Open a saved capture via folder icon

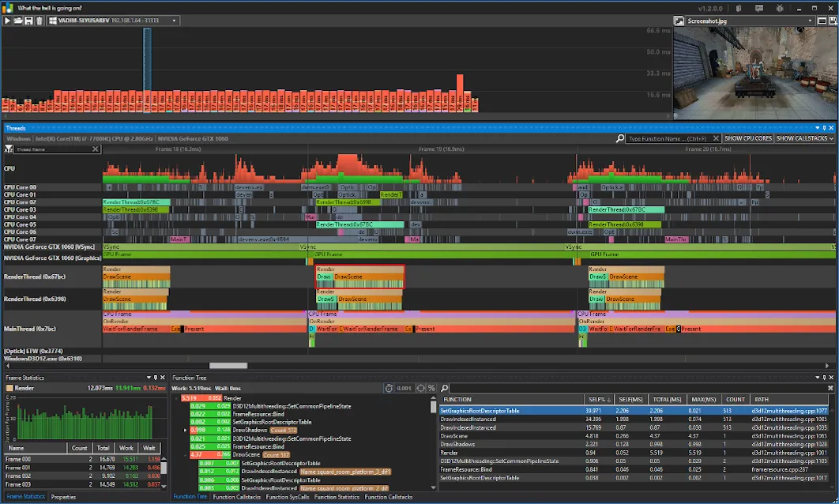pos(18,21)
